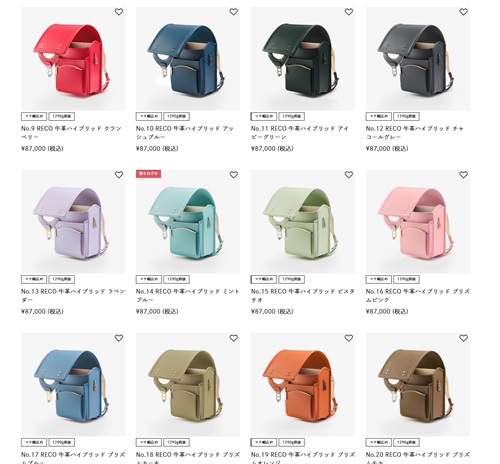Toggle heart on No.12 Charcoal Gray bag

tap(464, 12)
